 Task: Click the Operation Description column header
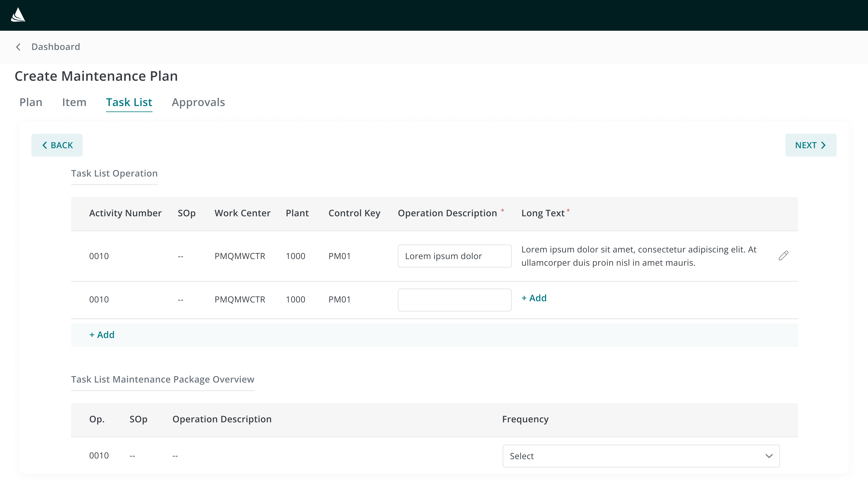(x=447, y=213)
